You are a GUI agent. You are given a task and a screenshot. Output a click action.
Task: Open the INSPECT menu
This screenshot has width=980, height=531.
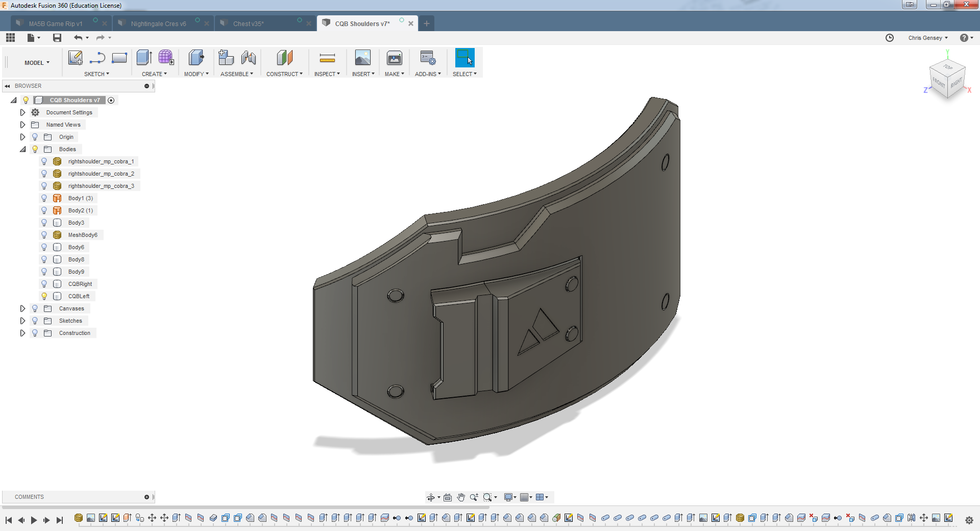[x=327, y=74]
